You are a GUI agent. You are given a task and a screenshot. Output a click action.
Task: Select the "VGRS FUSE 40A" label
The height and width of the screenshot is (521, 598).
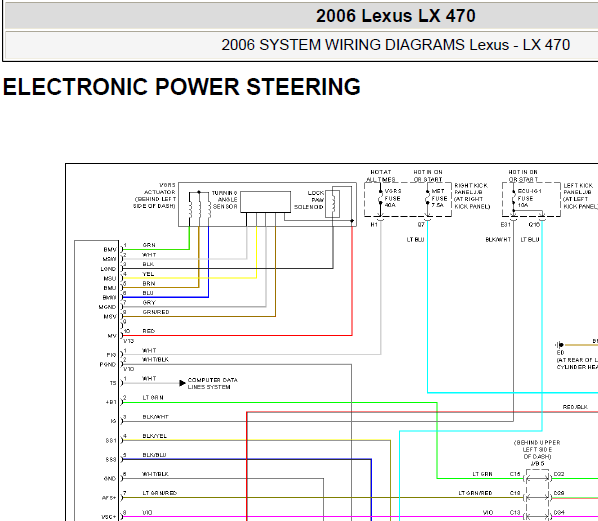(x=392, y=198)
